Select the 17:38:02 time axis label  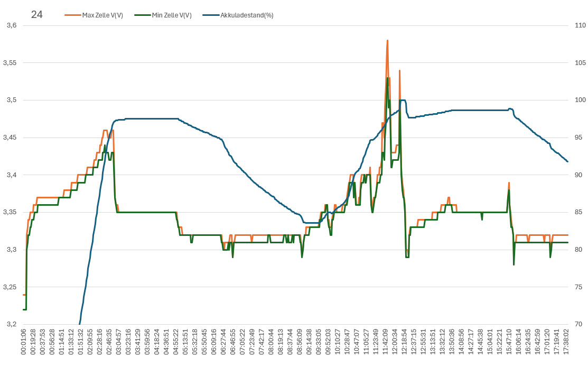(x=567, y=343)
